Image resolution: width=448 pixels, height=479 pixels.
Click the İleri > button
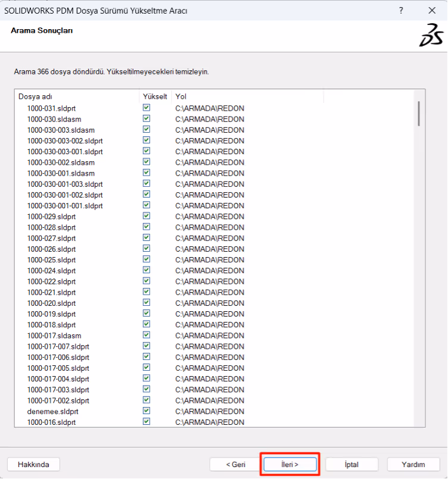[290, 464]
